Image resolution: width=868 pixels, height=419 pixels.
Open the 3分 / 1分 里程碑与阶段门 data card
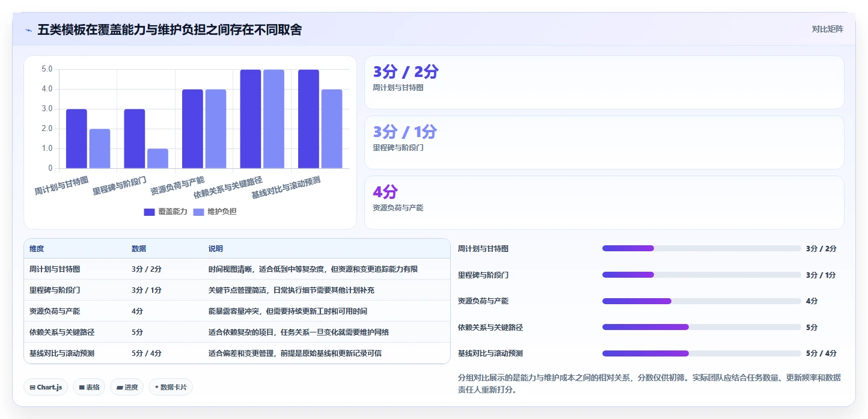point(604,142)
